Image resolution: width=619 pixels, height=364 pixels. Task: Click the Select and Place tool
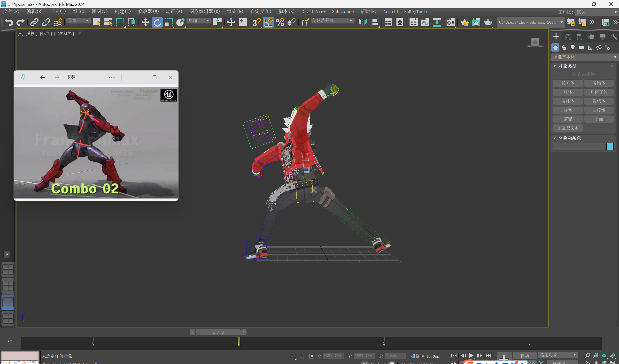[x=181, y=22]
